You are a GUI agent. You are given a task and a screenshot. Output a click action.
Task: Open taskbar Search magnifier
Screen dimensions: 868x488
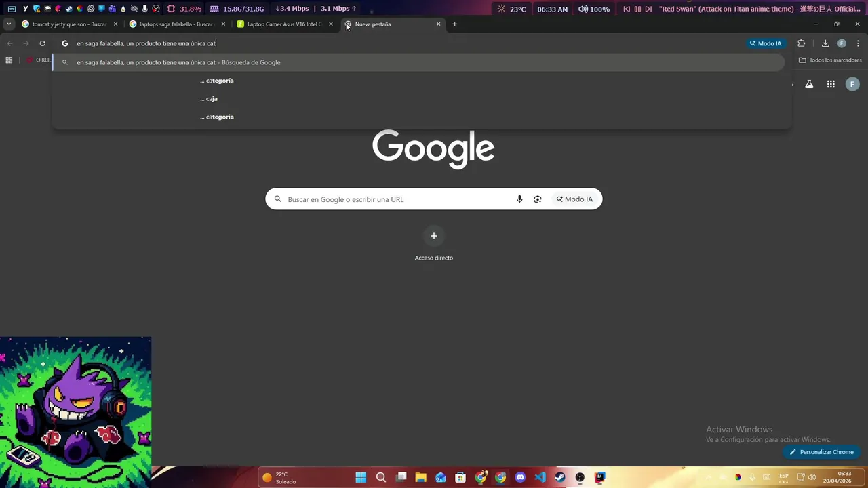point(381,477)
